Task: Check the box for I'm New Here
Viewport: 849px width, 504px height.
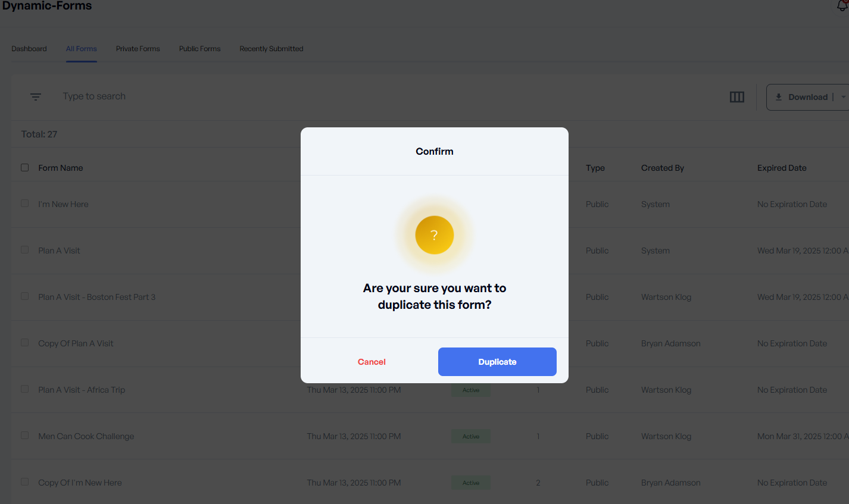Action: (25, 204)
